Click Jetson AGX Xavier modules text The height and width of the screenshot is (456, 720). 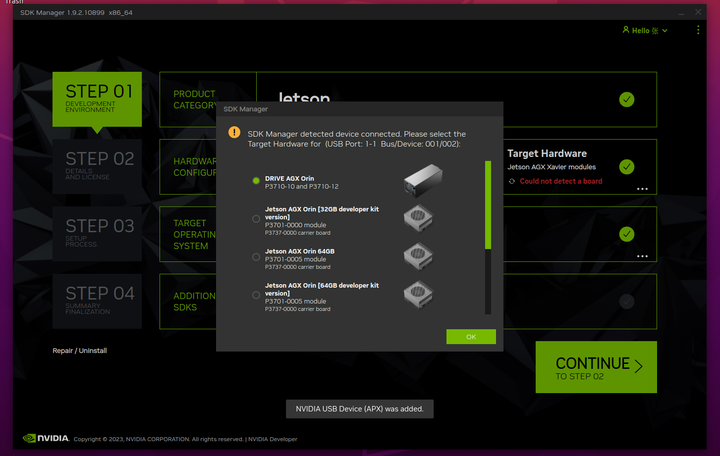pos(551,167)
